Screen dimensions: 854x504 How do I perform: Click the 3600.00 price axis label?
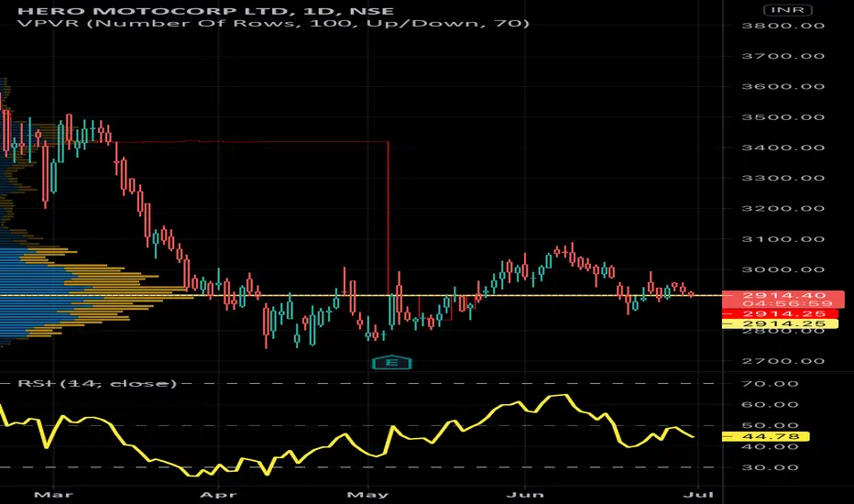pos(783,87)
